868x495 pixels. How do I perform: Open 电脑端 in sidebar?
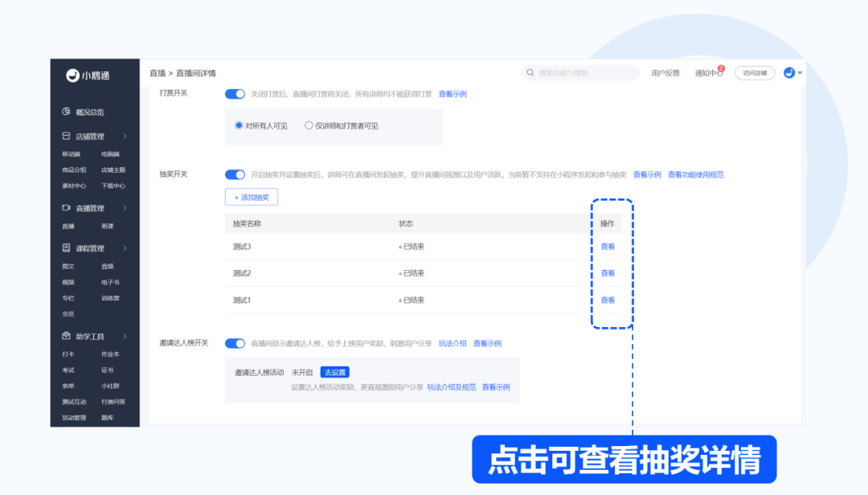click(110, 154)
